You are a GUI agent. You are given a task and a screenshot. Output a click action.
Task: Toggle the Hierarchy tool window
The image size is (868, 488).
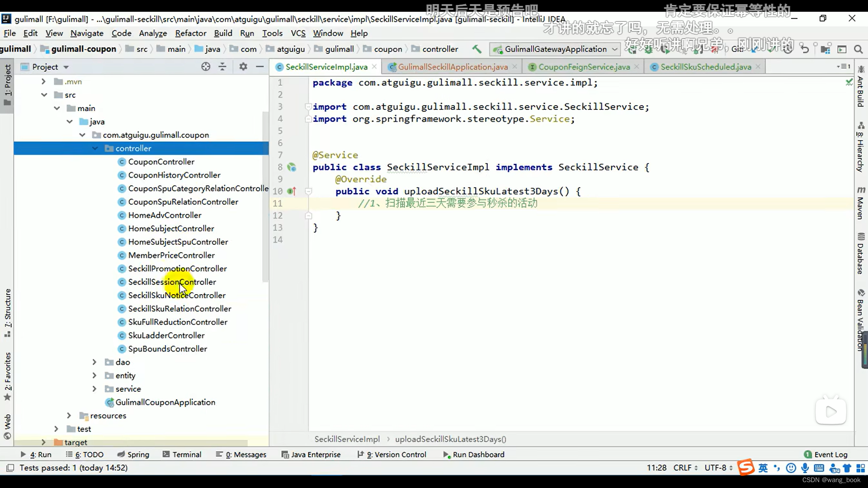(861, 147)
